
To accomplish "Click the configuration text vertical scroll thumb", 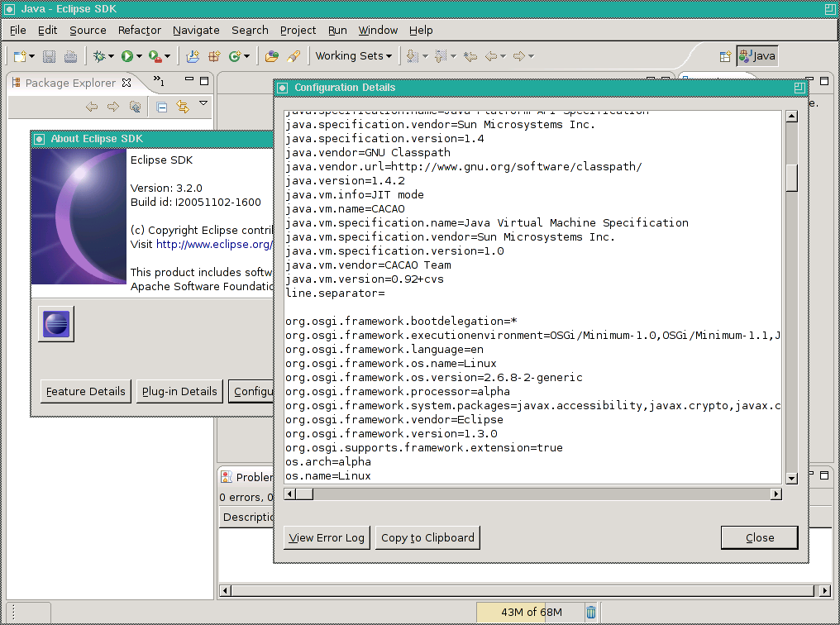I will pyautogui.click(x=792, y=177).
